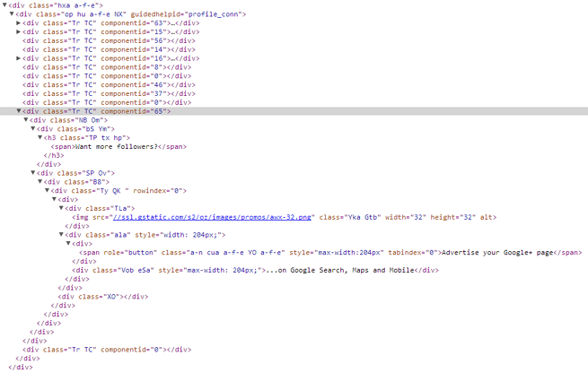588x373 pixels.
Task: Collapse the div class="NB Om" node
Action: (26, 120)
